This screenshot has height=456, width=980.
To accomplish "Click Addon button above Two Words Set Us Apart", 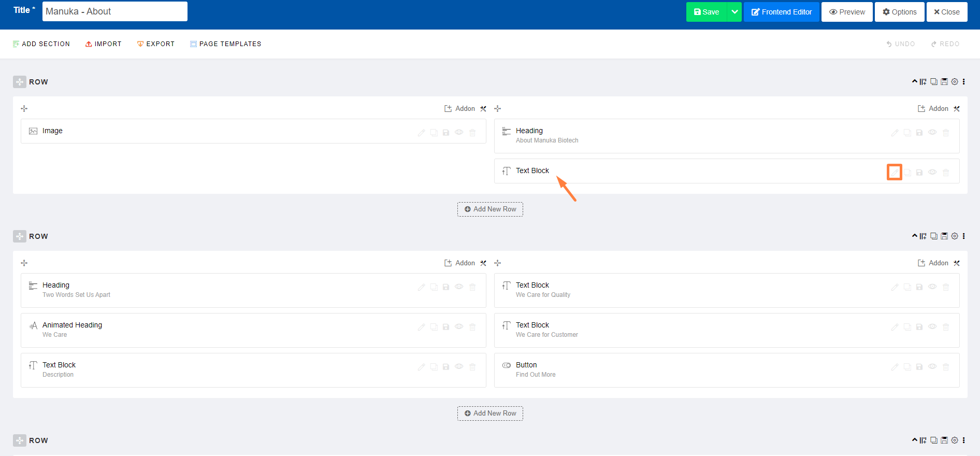I will (460, 263).
